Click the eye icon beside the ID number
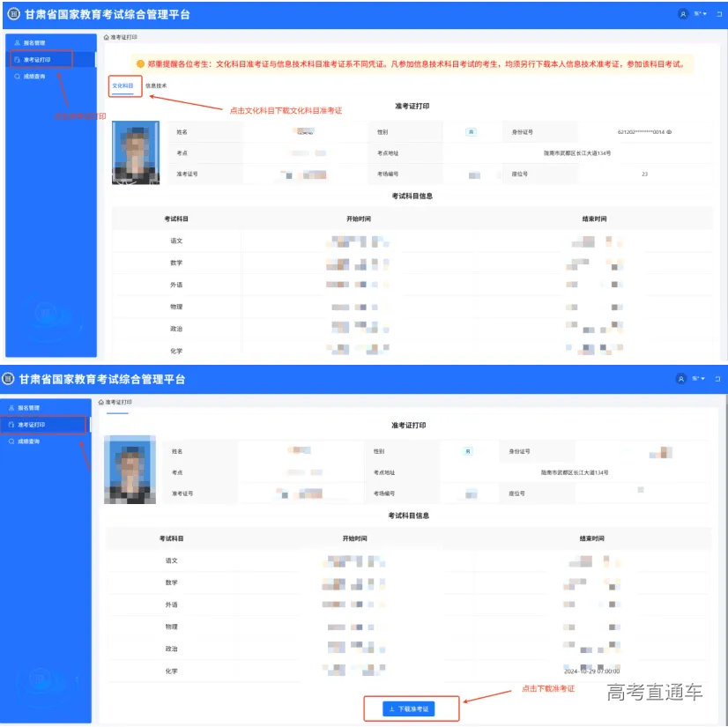This screenshot has height=727, width=728. (x=670, y=132)
